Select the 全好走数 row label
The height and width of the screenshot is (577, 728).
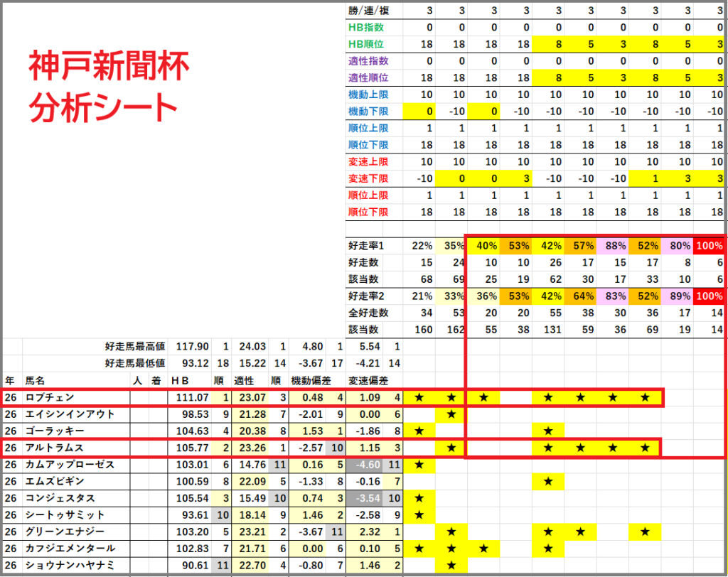pos(368,313)
